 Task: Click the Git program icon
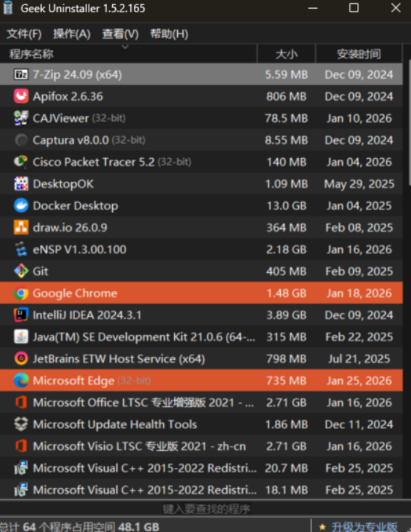click(x=21, y=271)
